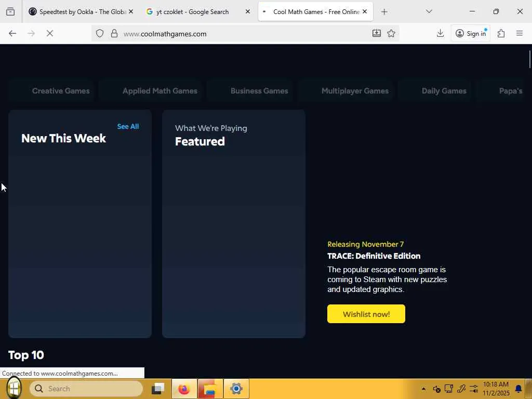This screenshot has height=399, width=532.
Task: Close the yt czoklet Google Search tab
Action: (248, 11)
